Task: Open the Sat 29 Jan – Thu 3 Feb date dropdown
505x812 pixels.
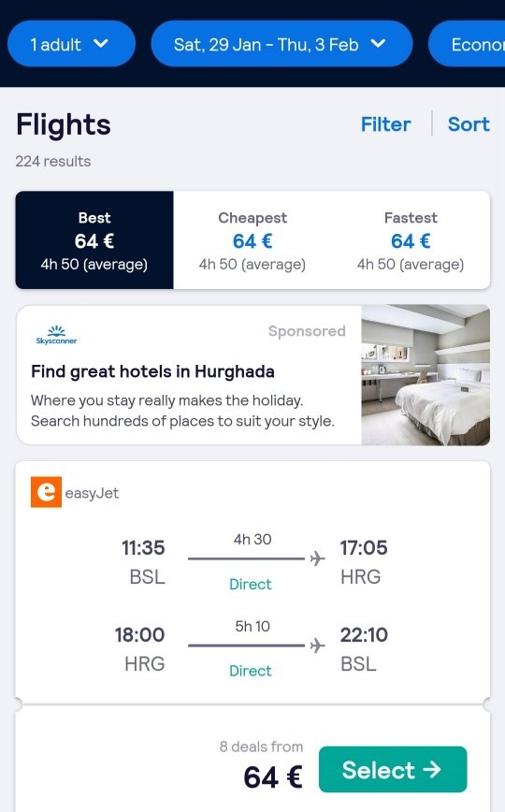Action: [281, 44]
